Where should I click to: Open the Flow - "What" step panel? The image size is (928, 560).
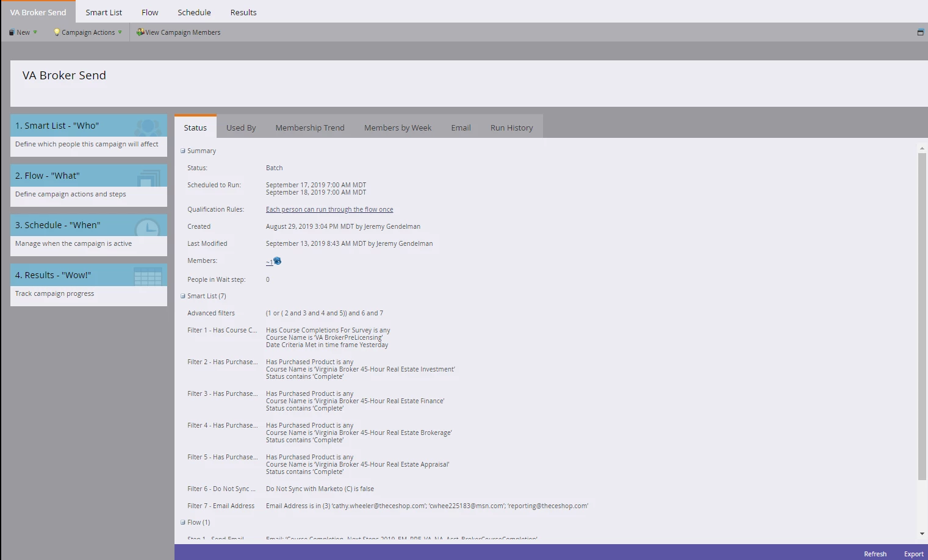[x=88, y=185]
